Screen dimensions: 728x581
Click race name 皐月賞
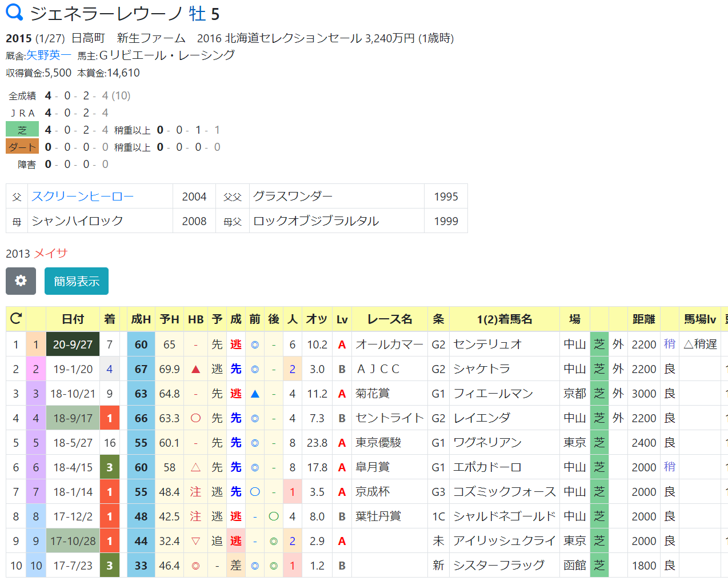(373, 467)
